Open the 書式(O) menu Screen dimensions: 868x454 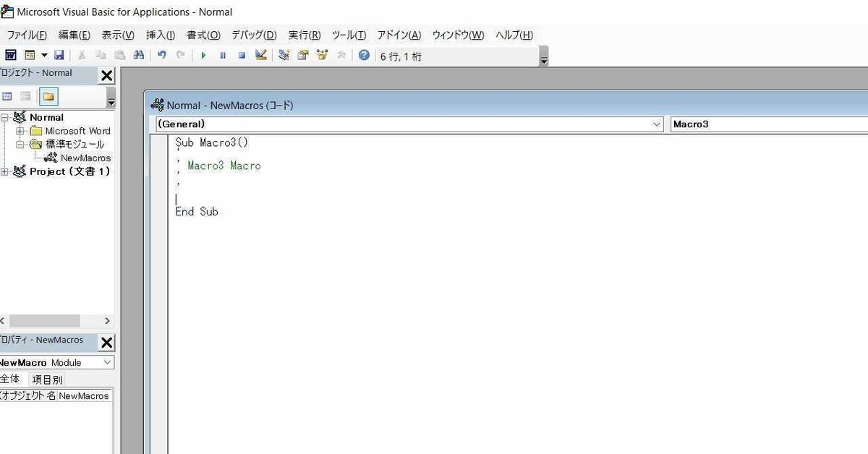[203, 35]
